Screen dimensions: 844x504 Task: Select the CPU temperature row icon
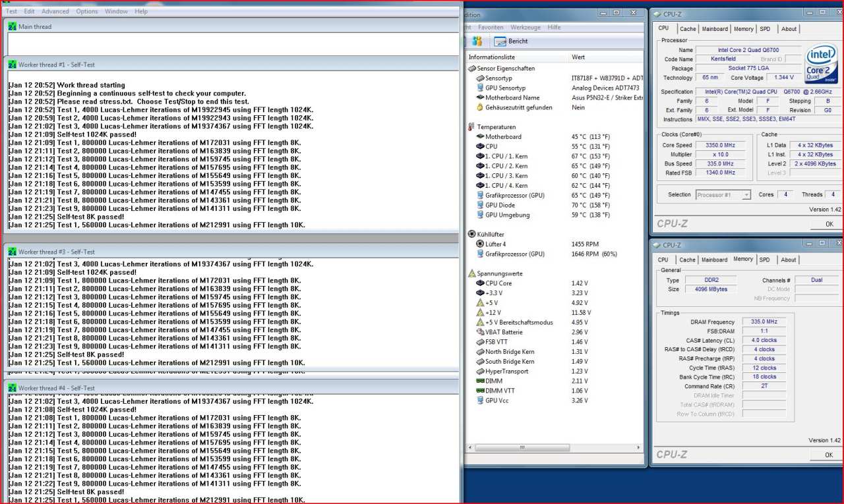(479, 146)
